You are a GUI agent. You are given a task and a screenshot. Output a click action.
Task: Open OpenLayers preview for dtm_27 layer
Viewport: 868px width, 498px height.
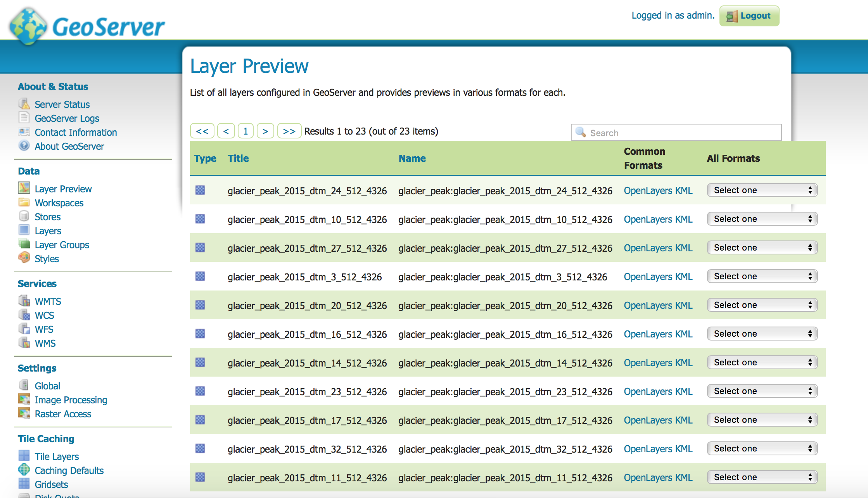[648, 248]
